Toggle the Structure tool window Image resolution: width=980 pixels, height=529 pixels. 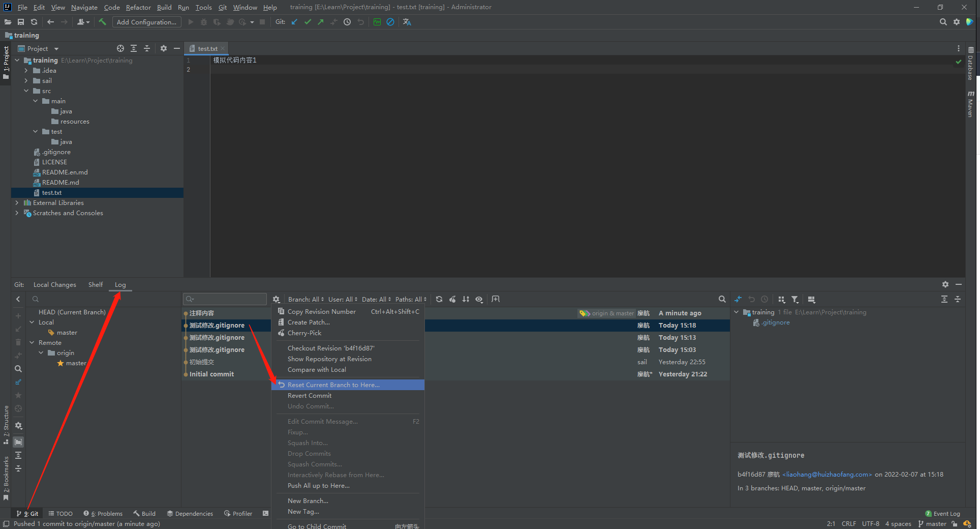click(x=6, y=425)
